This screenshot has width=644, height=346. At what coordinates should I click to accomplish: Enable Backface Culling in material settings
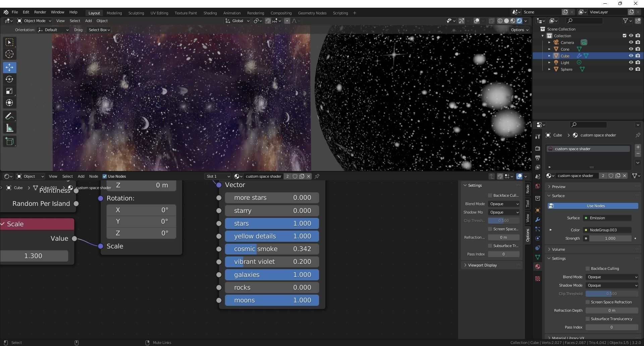tap(588, 269)
